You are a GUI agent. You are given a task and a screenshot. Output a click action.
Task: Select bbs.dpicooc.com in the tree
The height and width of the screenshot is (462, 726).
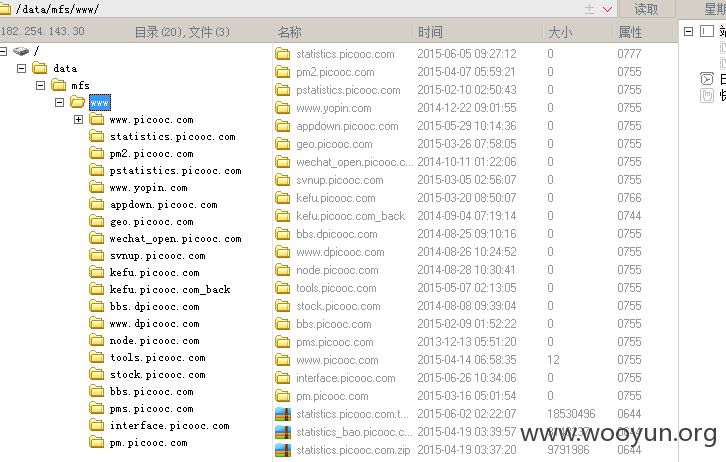pyautogui.click(x=154, y=306)
